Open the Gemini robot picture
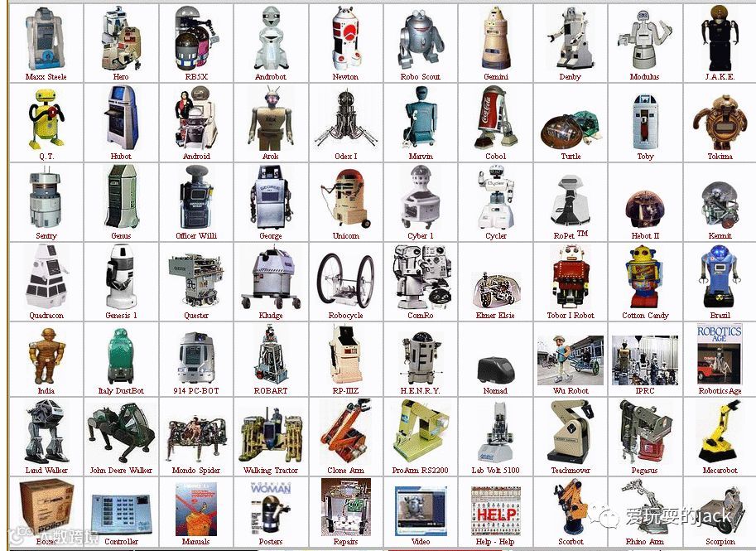 tap(496, 39)
